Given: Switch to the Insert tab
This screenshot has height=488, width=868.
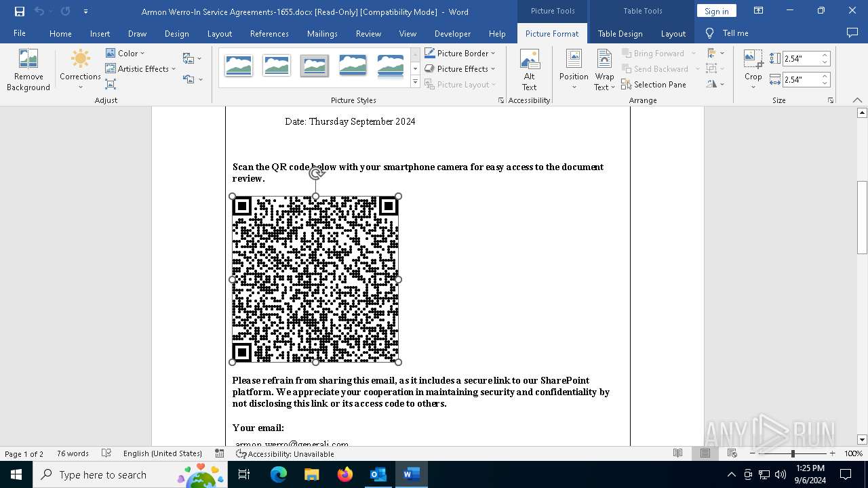Looking at the screenshot, I should [x=100, y=33].
